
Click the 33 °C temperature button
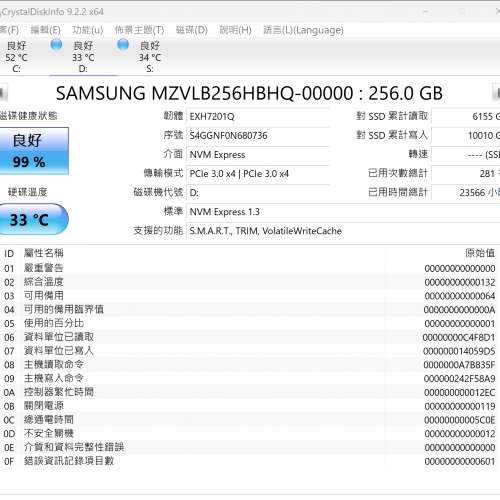point(34,219)
